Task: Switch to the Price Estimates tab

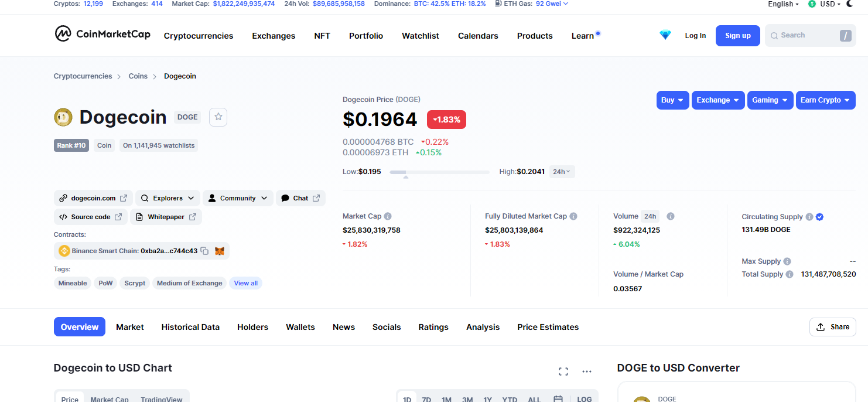Action: (548, 327)
